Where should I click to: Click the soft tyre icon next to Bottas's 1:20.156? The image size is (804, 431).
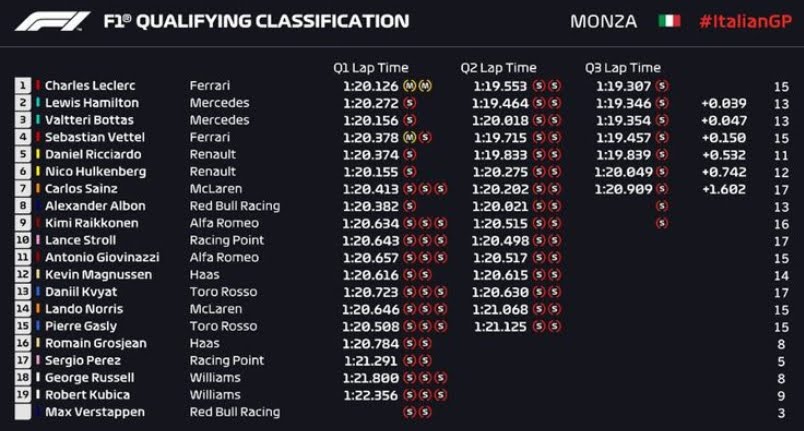[x=409, y=120]
